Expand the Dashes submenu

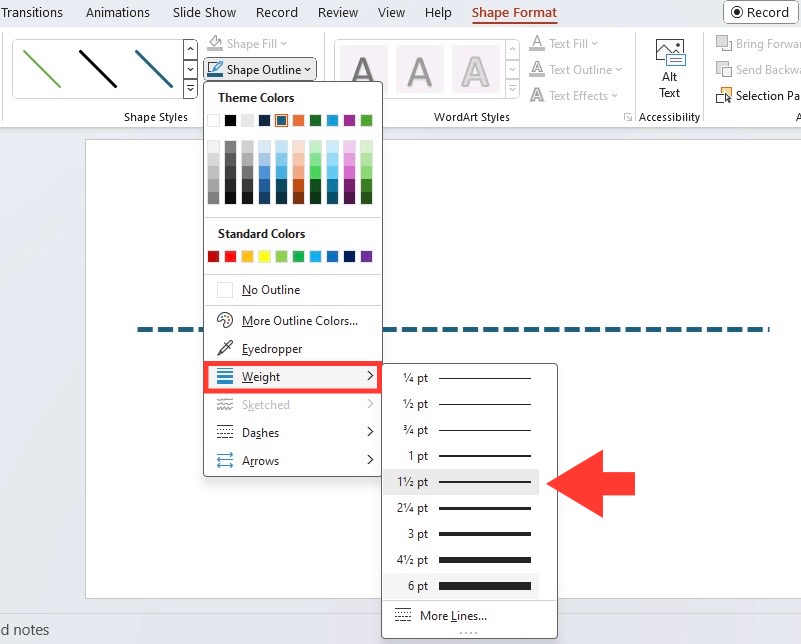293,433
